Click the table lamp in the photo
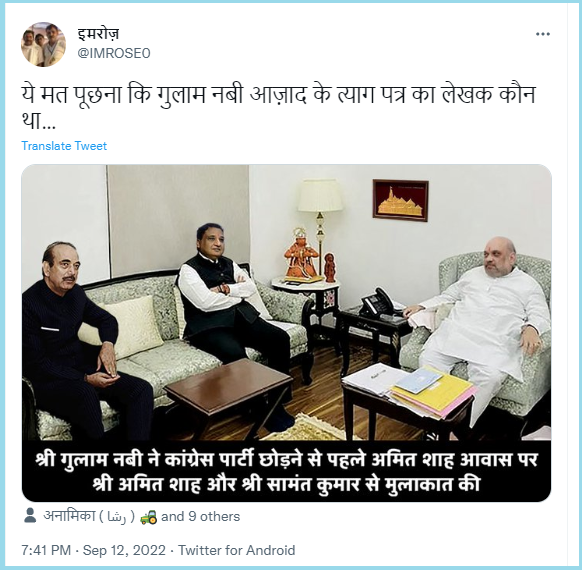582x570 pixels. tap(320, 226)
